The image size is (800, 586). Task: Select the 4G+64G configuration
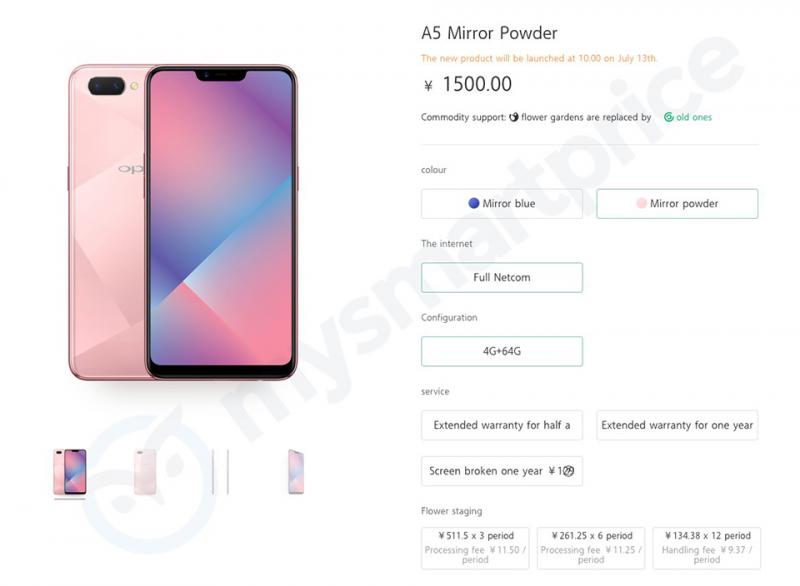pos(502,351)
